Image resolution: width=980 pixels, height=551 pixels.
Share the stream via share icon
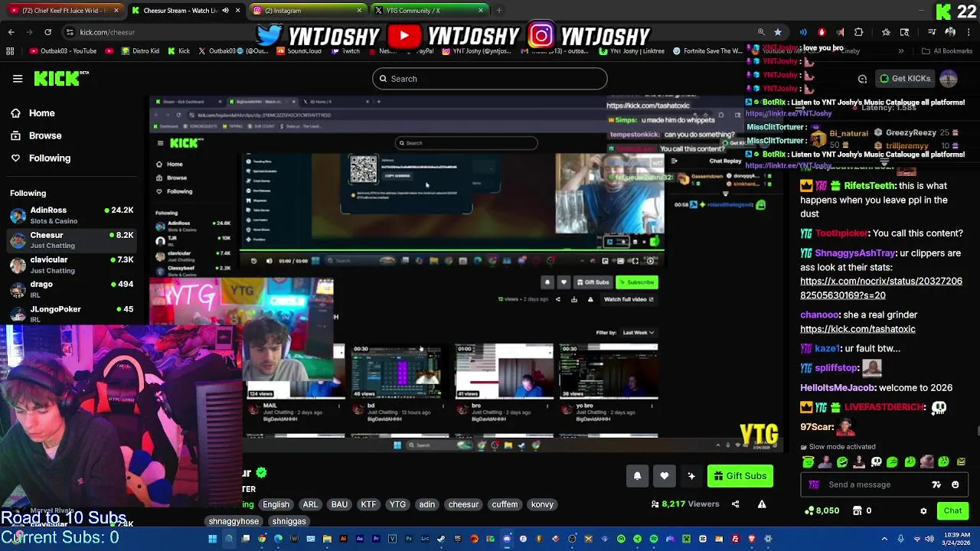tap(735, 504)
